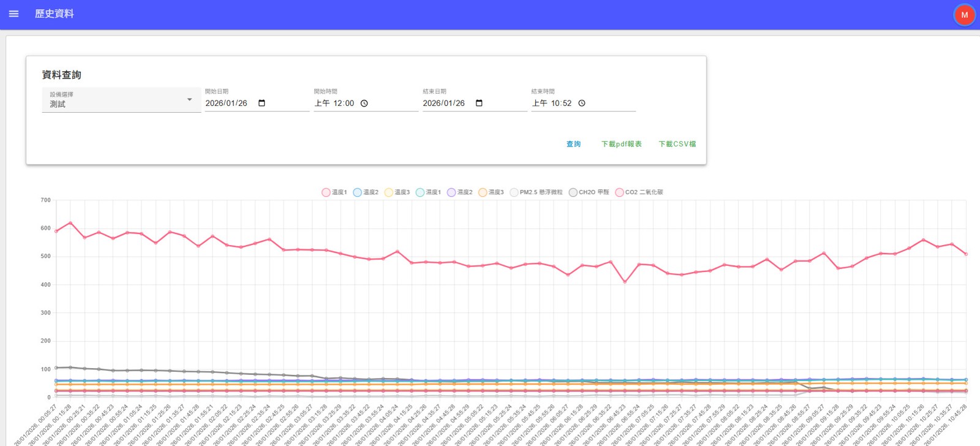Open calendar picker for 結束日期
This screenshot has height=446, width=980.
pos(479,103)
